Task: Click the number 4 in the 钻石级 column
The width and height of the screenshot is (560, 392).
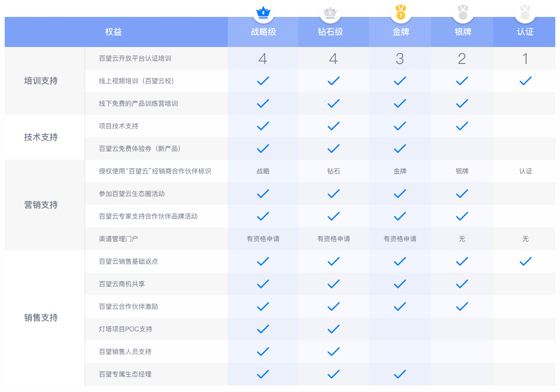Action: [333, 59]
